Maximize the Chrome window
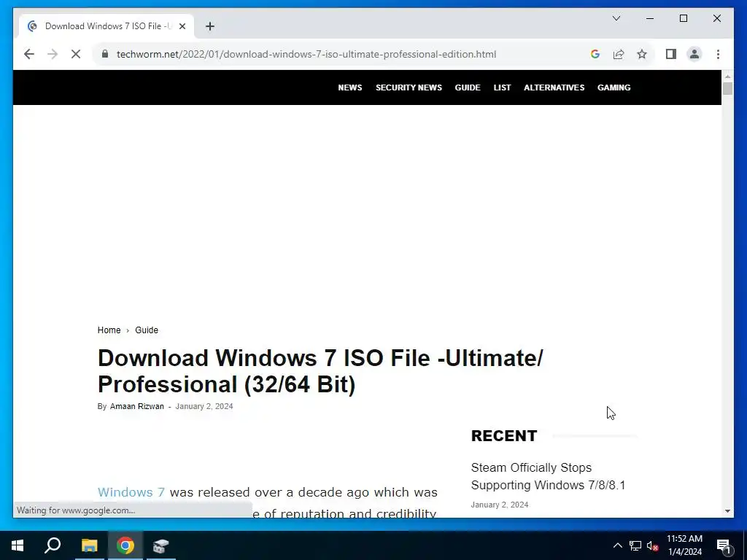 pyautogui.click(x=683, y=18)
